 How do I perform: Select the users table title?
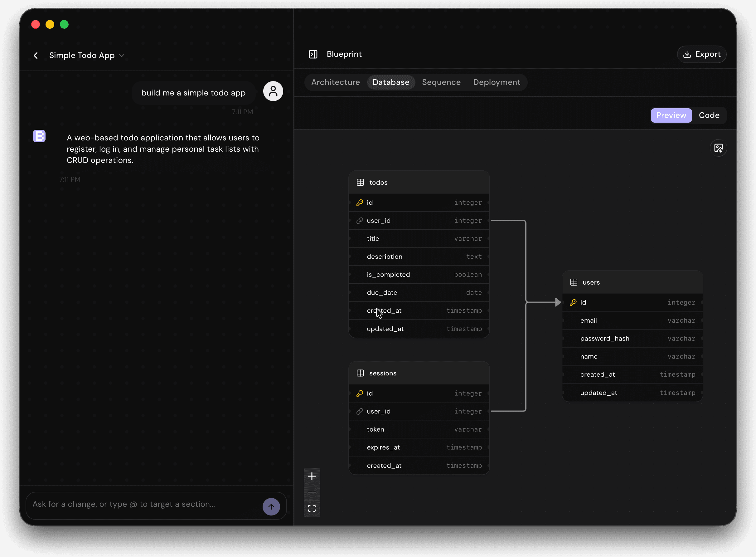(x=591, y=282)
